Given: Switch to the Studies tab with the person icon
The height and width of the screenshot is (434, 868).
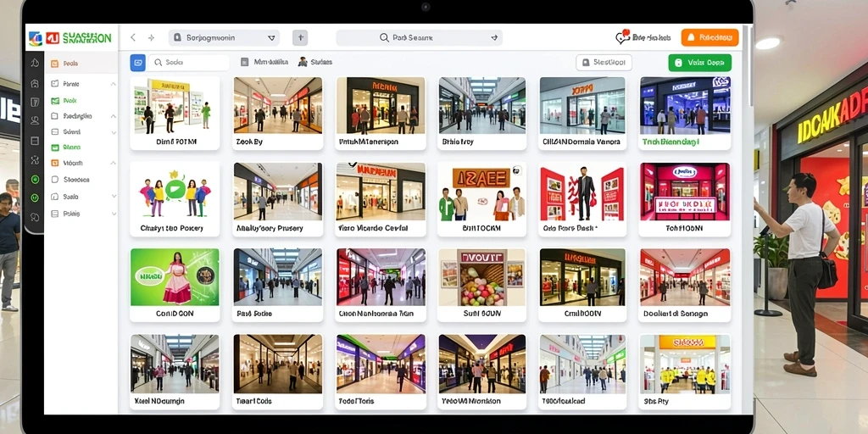Looking at the screenshot, I should [315, 62].
